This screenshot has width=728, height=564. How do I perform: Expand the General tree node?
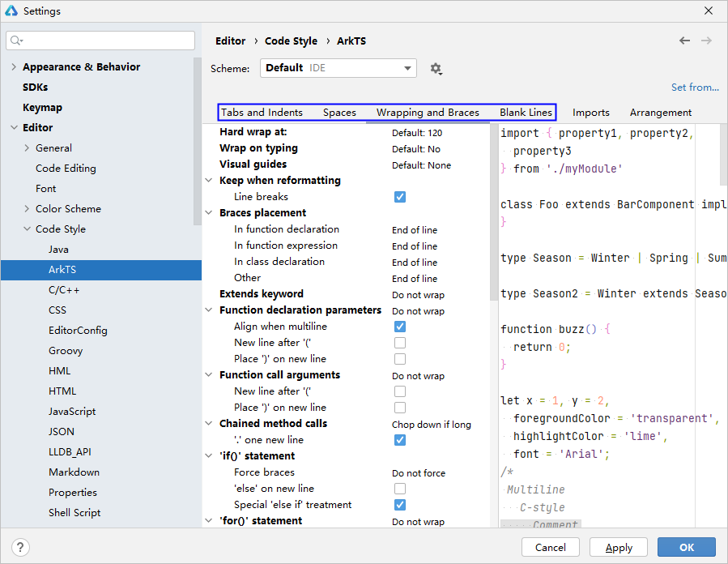(x=27, y=148)
